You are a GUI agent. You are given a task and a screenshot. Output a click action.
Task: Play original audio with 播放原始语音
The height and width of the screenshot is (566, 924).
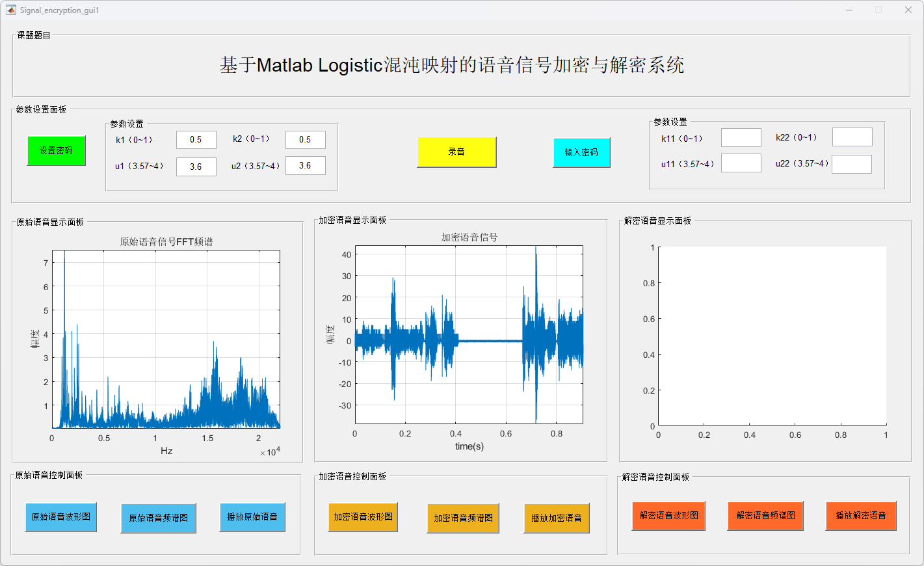point(252,517)
